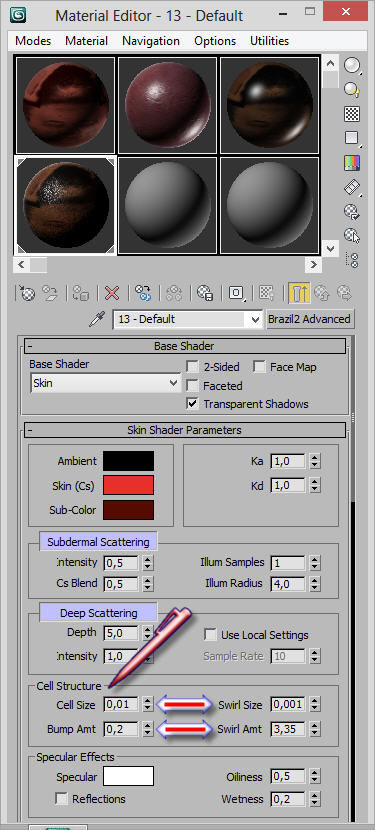Open the Ambient color swatch
The height and width of the screenshot is (830, 375).
click(128, 461)
